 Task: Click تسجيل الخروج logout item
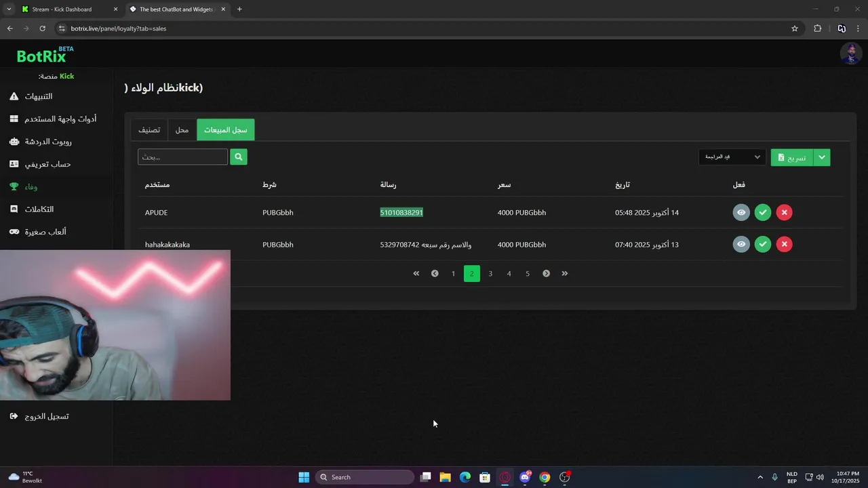(x=39, y=416)
